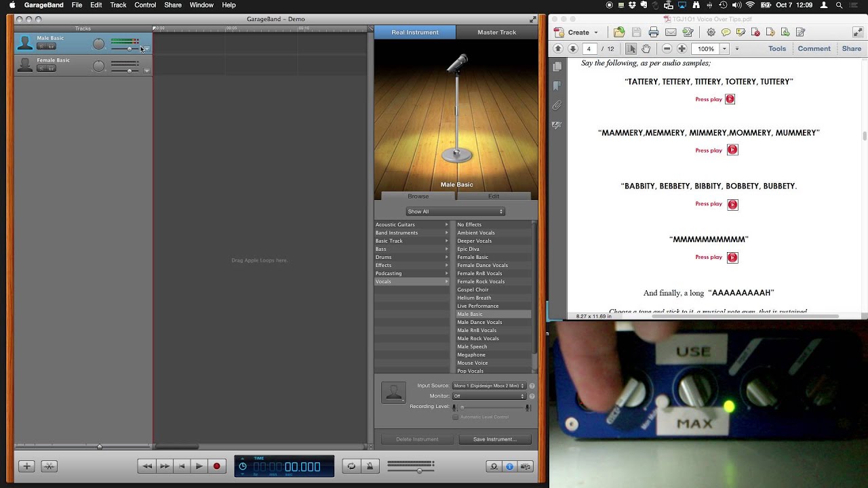This screenshot has height=488, width=868.
Task: Open the Input Source dropdown
Action: click(x=490, y=386)
